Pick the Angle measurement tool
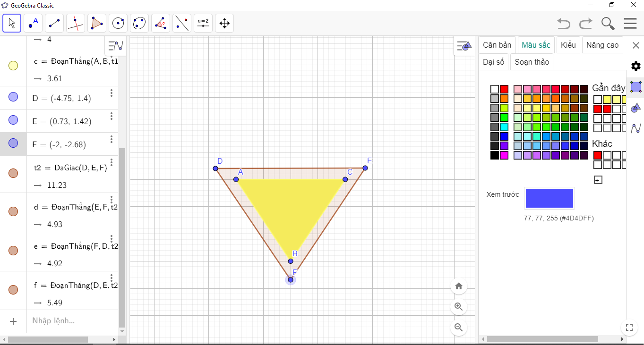This screenshot has height=345, width=644. pos(161,23)
